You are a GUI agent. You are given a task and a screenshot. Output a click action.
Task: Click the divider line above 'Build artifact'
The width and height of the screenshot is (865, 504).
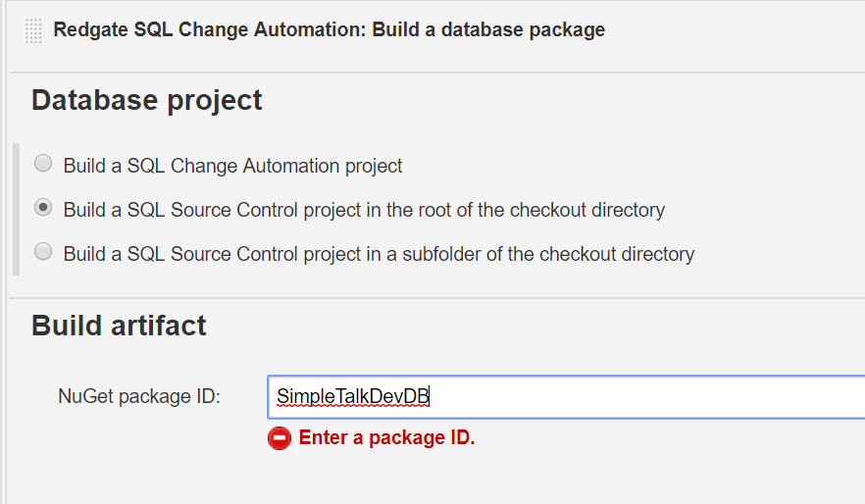point(437,298)
